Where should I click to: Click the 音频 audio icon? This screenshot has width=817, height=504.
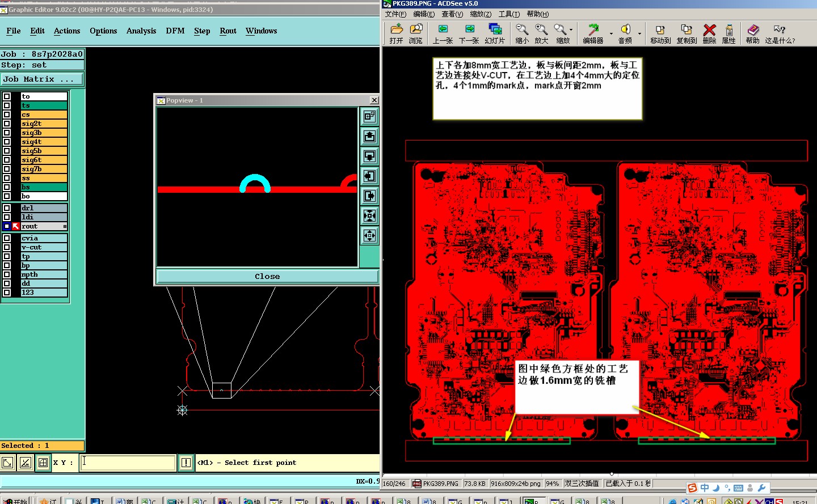(x=625, y=29)
